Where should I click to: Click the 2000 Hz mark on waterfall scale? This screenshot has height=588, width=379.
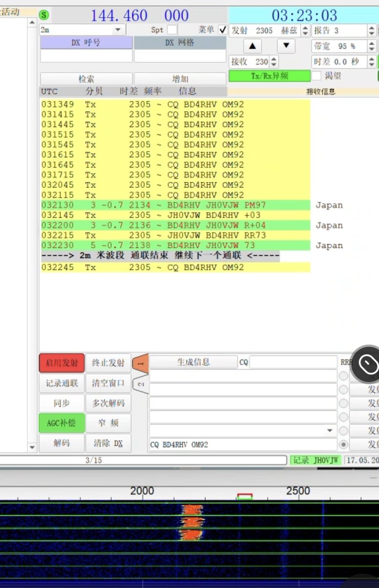click(142, 490)
